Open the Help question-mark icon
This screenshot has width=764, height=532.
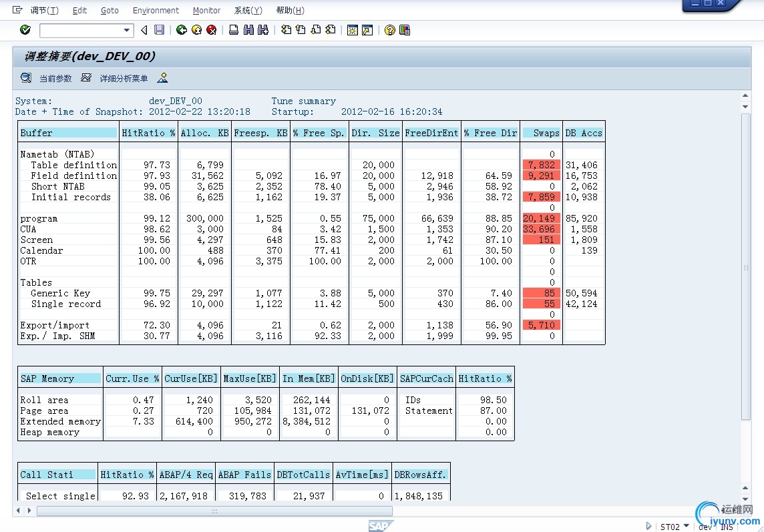click(x=389, y=30)
